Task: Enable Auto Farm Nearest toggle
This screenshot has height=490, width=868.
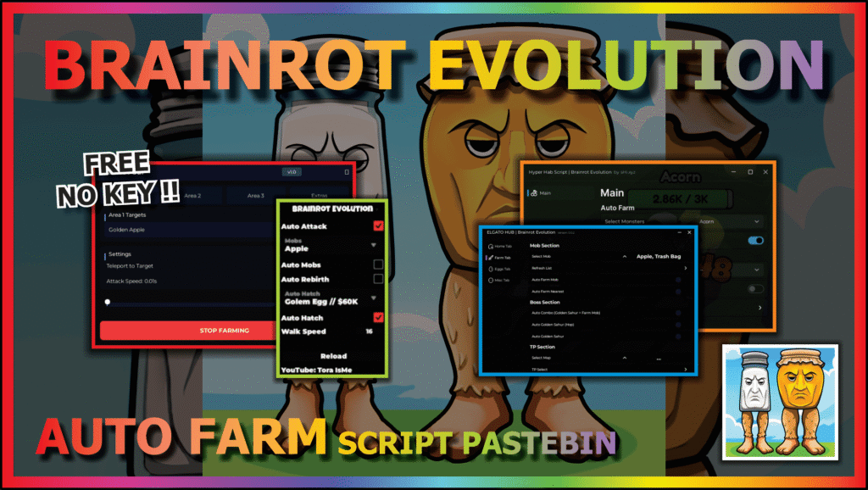Action: (678, 292)
